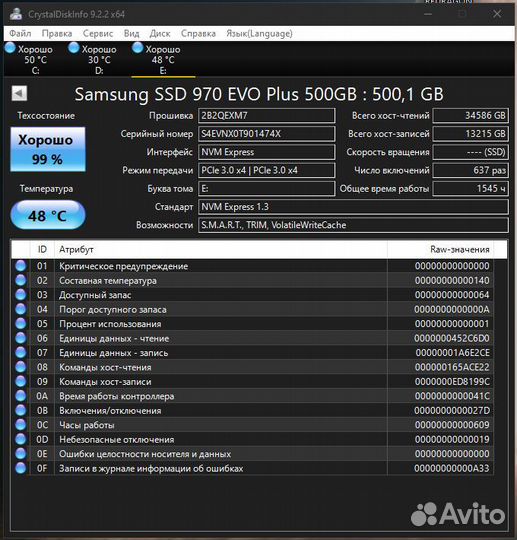Click the Буква тома field E:
517x540 pixels.
(x=267, y=189)
